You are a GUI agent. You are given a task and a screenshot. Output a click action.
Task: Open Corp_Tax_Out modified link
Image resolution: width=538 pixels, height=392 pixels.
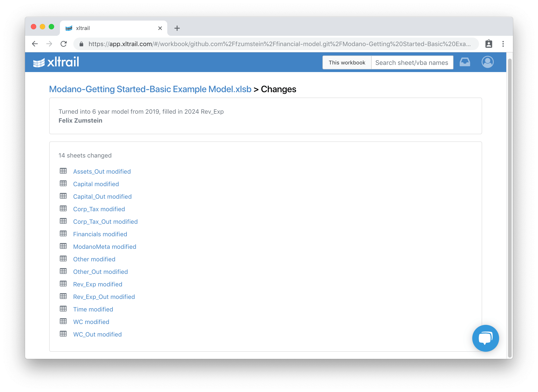(x=105, y=222)
